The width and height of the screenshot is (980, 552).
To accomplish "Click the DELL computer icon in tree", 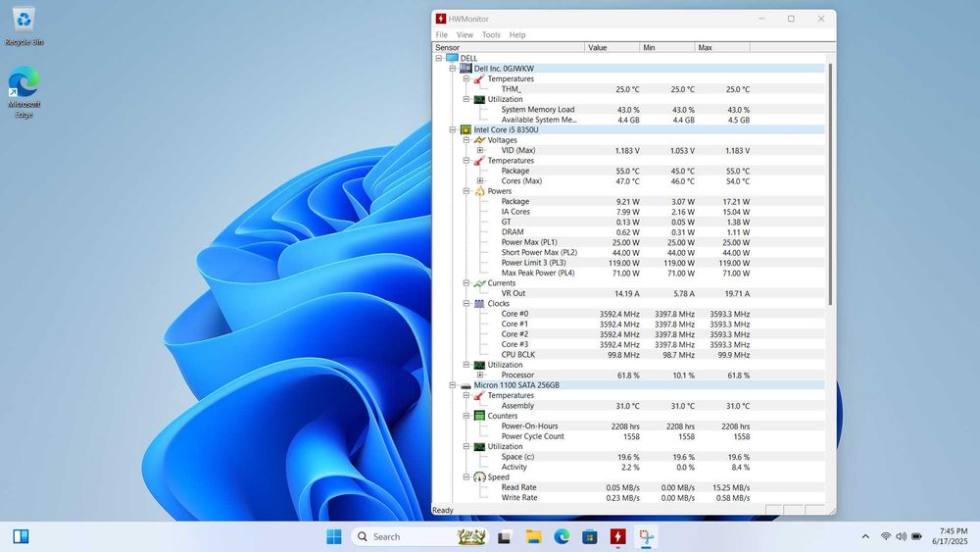I will tap(452, 58).
